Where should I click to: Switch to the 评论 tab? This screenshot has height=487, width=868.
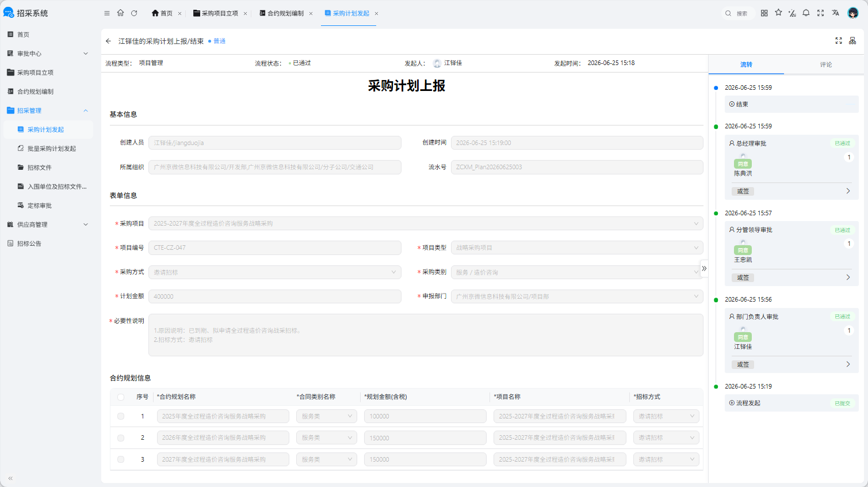point(826,64)
